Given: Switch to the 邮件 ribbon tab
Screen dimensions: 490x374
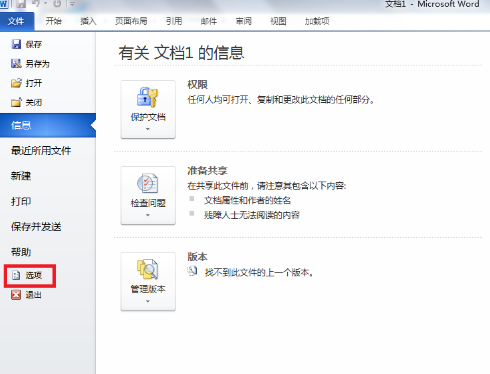Looking at the screenshot, I should [209, 21].
